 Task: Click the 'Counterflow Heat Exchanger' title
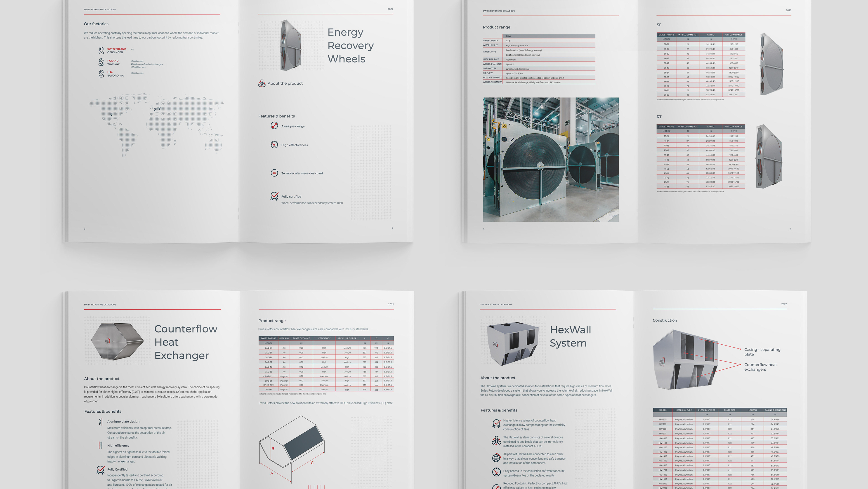(186, 342)
